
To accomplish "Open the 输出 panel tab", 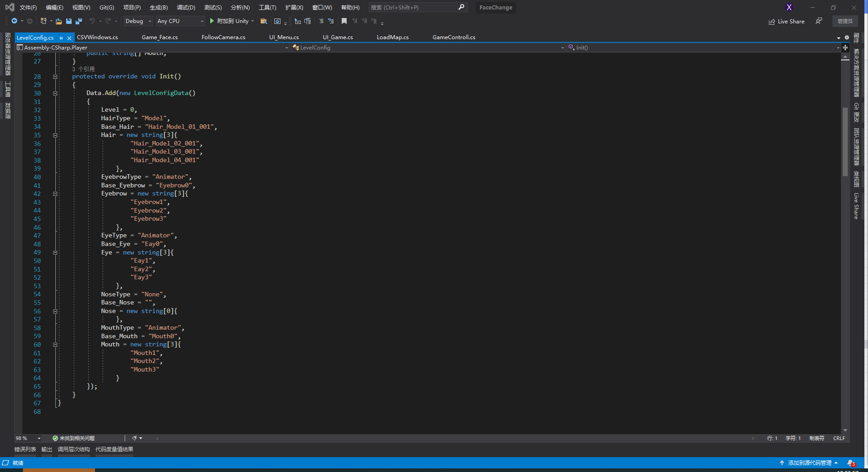I will 47,449.
